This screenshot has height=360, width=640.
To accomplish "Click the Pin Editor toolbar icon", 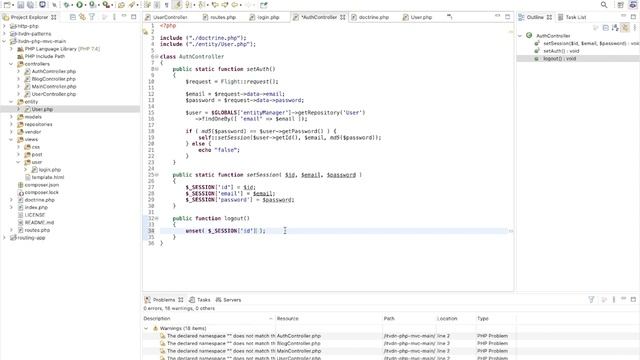I will (x=264, y=5).
